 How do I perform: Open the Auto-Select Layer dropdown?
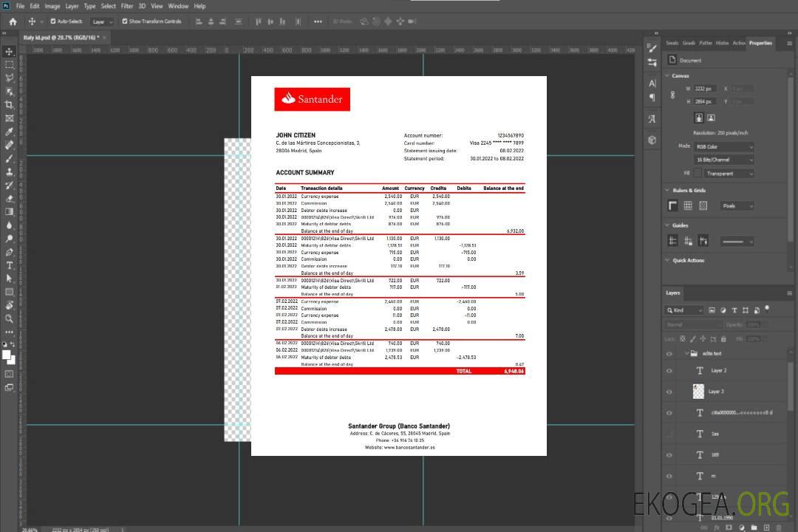click(x=102, y=21)
